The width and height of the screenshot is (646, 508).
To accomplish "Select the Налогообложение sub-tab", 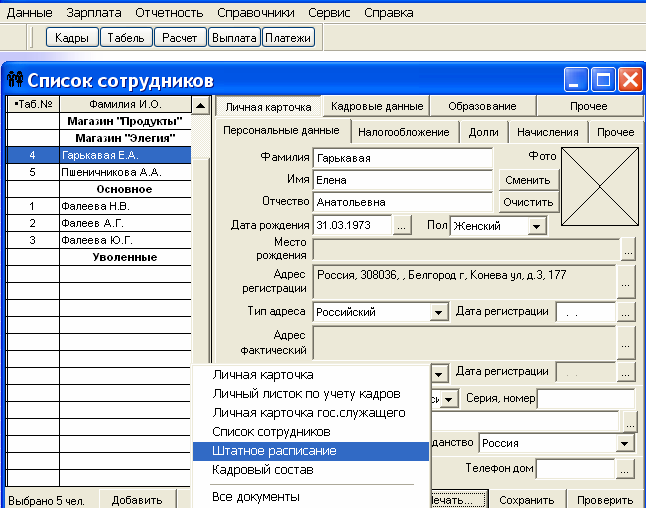I will click(x=404, y=132).
